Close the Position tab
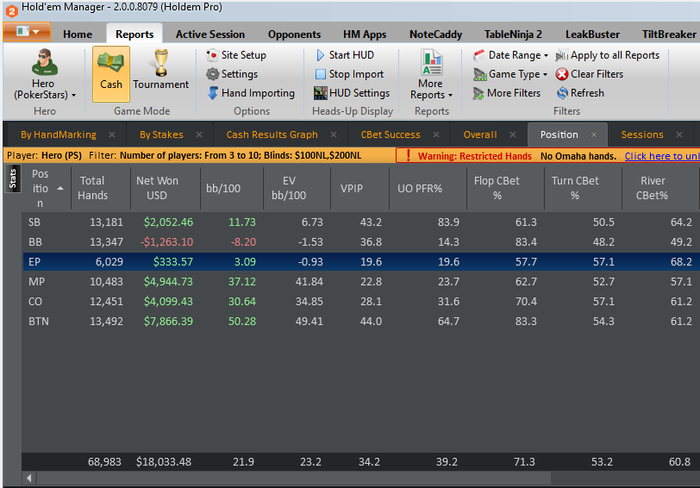The width and height of the screenshot is (700, 488). click(594, 134)
